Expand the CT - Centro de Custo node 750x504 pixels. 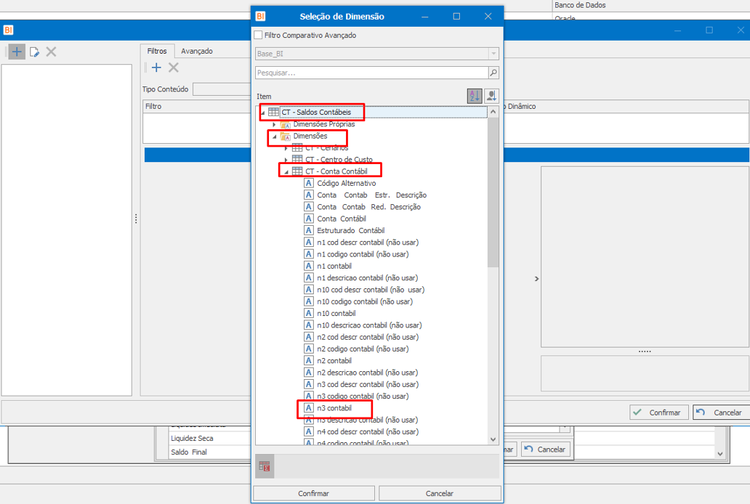pos(286,160)
